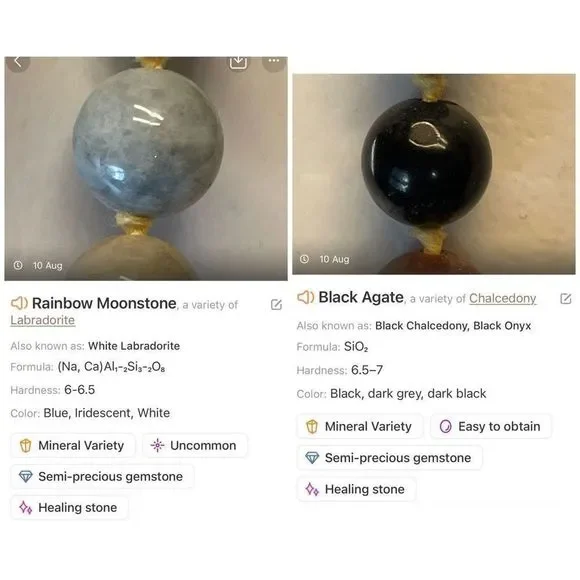Play Black Agate pronunciation speaker icon
The height and width of the screenshot is (580, 580).
tap(306, 297)
